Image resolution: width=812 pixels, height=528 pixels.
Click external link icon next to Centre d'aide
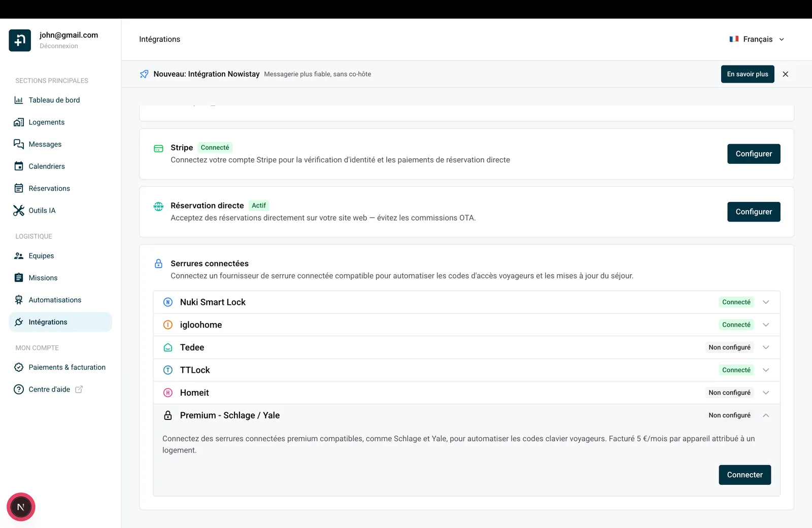[79, 390]
